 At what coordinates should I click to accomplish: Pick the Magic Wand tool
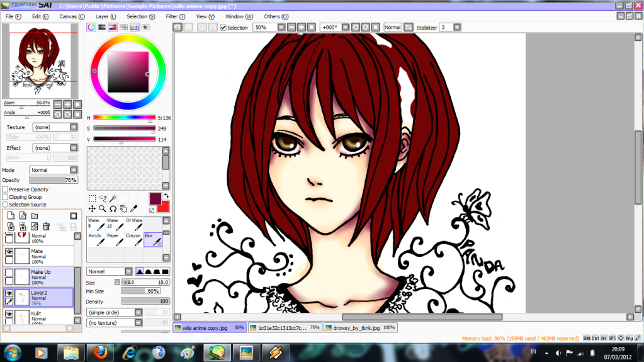point(113,198)
